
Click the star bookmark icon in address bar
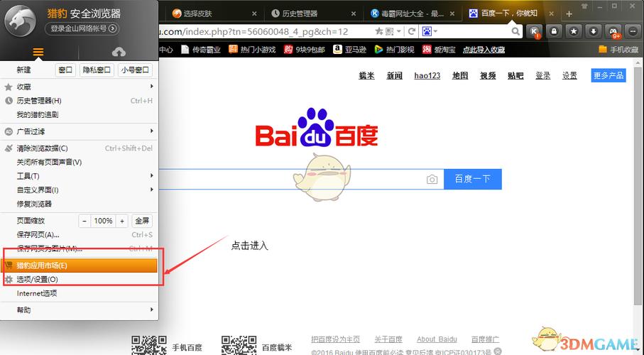pyautogui.click(x=378, y=31)
